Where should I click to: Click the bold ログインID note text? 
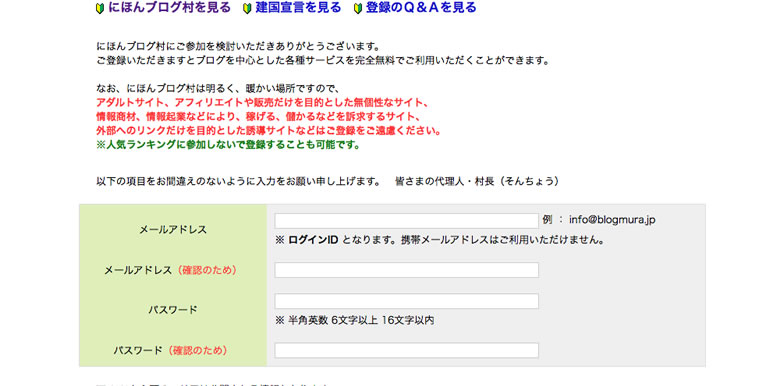click(x=314, y=240)
